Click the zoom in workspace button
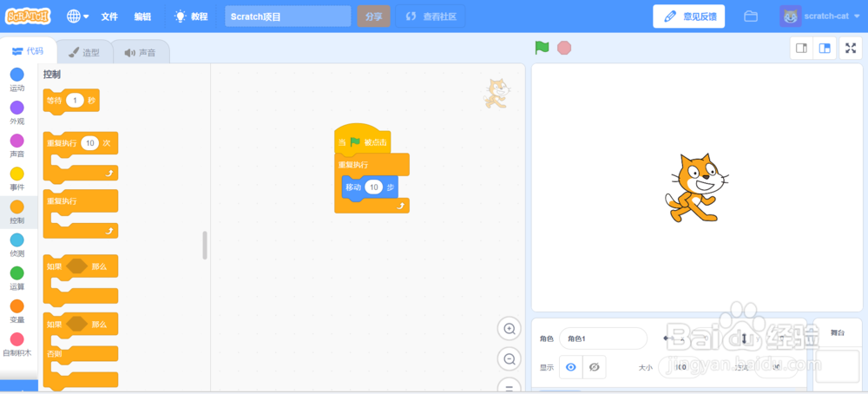The width and height of the screenshot is (868, 394). click(x=510, y=329)
